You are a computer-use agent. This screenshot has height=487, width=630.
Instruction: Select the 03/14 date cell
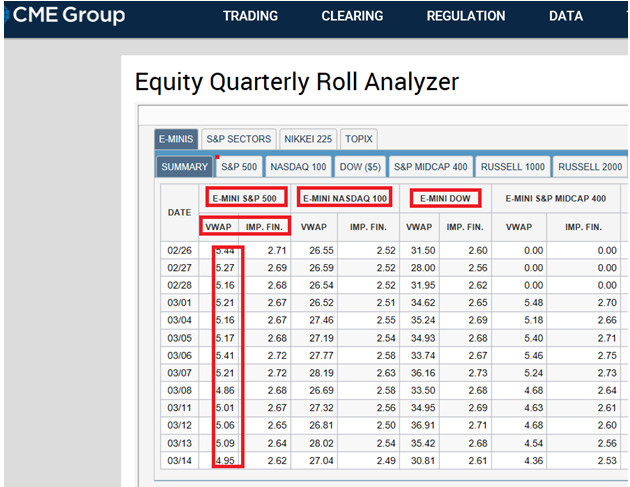tap(179, 460)
